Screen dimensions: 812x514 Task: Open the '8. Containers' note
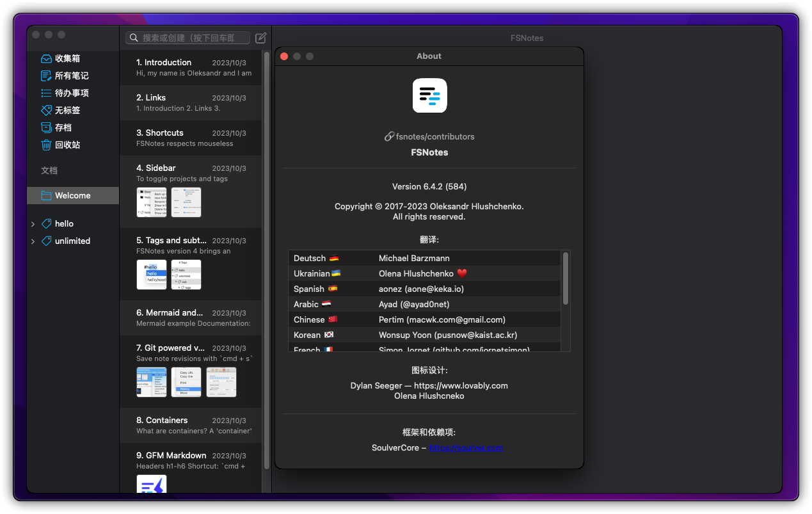(191, 425)
